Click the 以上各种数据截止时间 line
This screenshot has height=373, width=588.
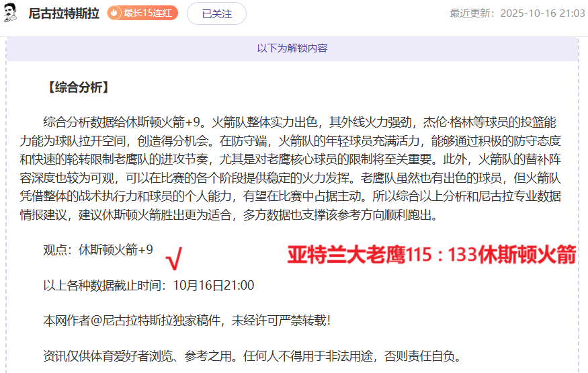pyautogui.click(x=149, y=286)
